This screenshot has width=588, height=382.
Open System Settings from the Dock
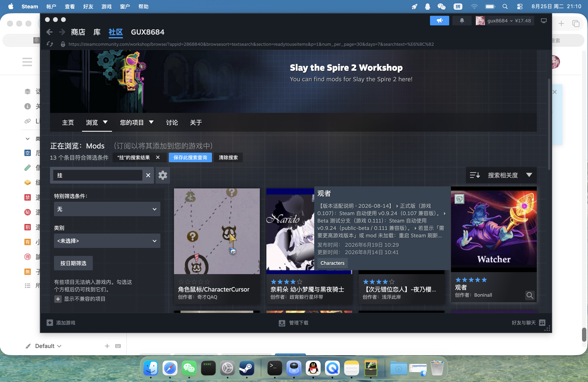click(x=227, y=368)
